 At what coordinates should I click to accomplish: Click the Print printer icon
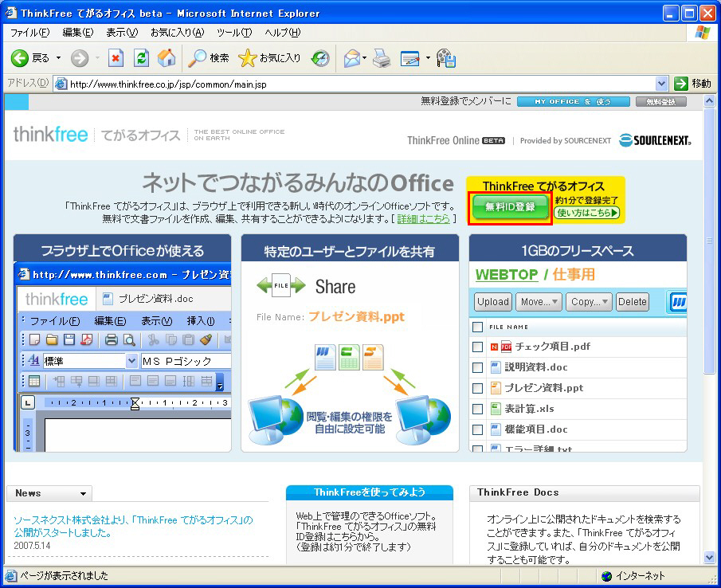click(382, 58)
